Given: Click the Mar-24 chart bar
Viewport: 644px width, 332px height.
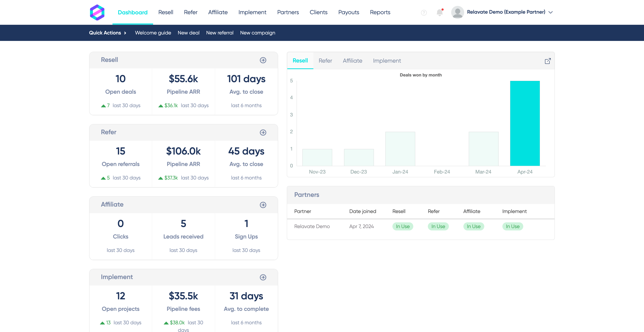Looking at the screenshot, I should (x=483, y=149).
